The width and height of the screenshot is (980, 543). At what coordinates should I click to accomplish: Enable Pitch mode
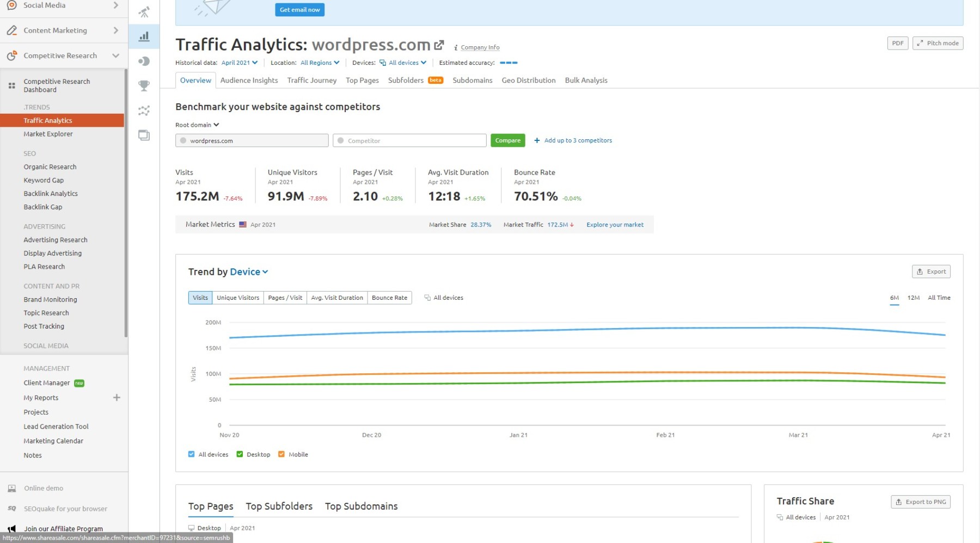938,43
